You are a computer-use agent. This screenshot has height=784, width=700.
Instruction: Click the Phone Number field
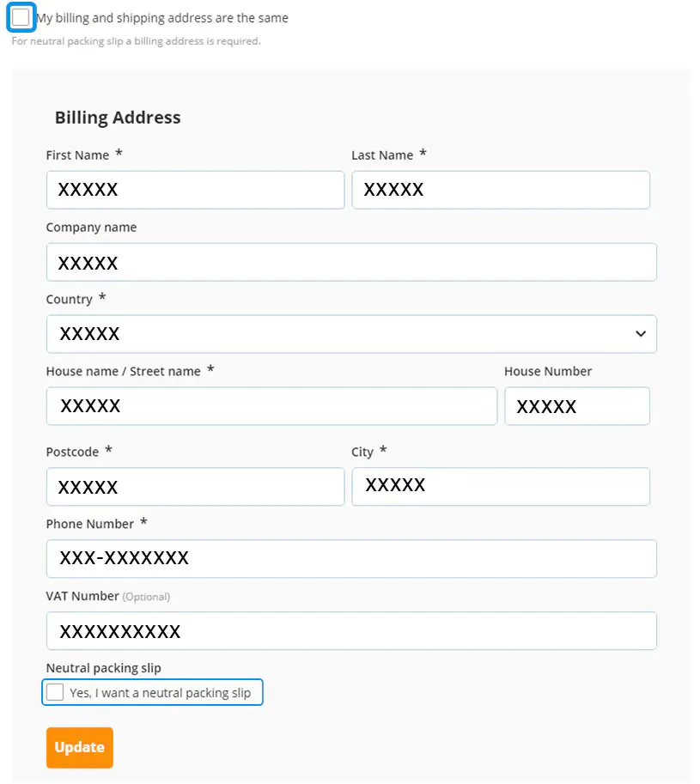(x=351, y=558)
